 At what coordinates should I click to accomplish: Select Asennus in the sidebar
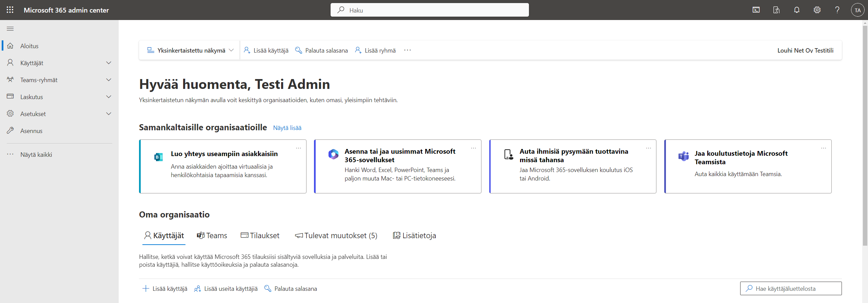[59, 131]
